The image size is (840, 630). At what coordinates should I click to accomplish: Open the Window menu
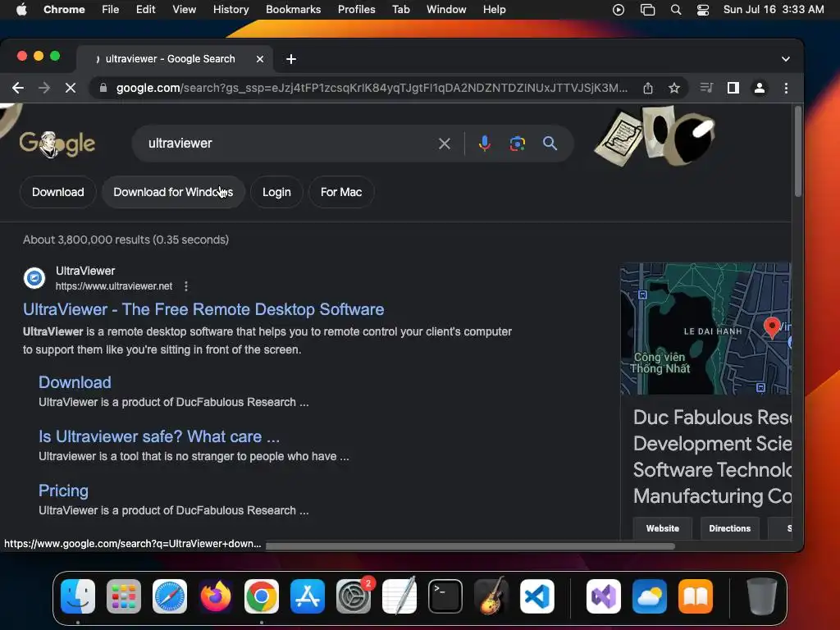point(446,10)
